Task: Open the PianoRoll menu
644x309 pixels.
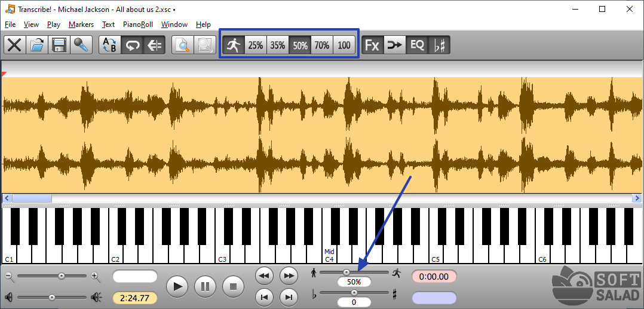Action: (138, 25)
